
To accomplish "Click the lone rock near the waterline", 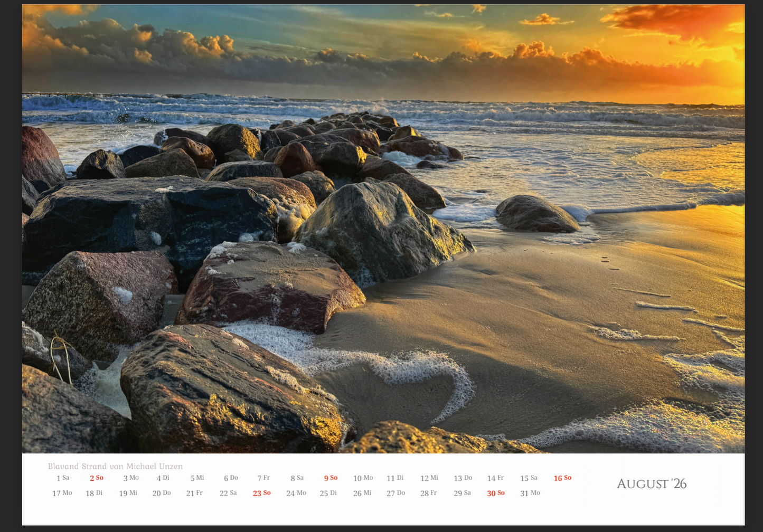I will tap(536, 214).
